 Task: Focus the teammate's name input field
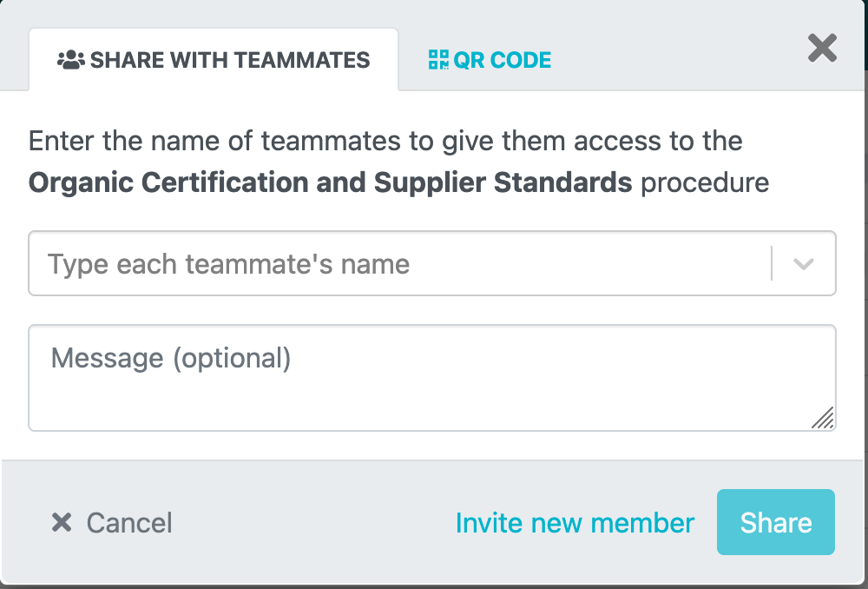(431, 263)
